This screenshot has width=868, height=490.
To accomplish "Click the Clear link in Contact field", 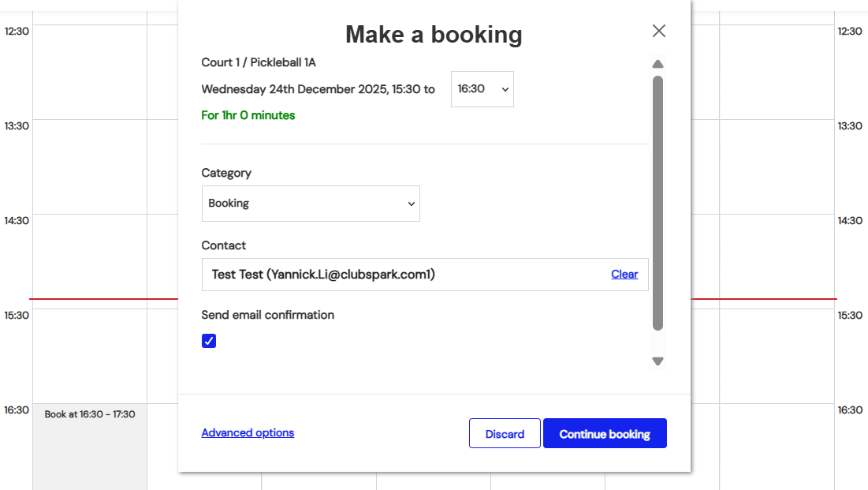I will coord(624,275).
